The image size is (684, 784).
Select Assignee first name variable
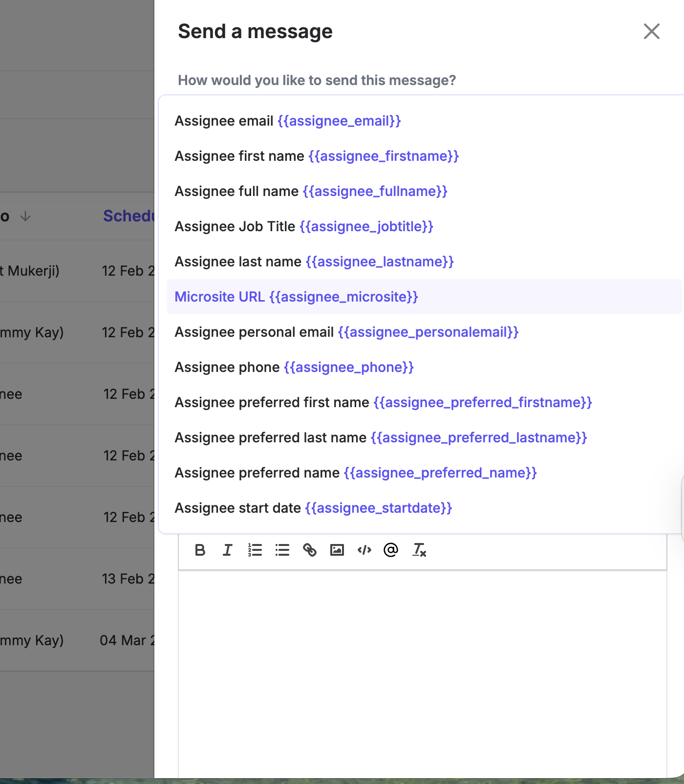click(424, 156)
